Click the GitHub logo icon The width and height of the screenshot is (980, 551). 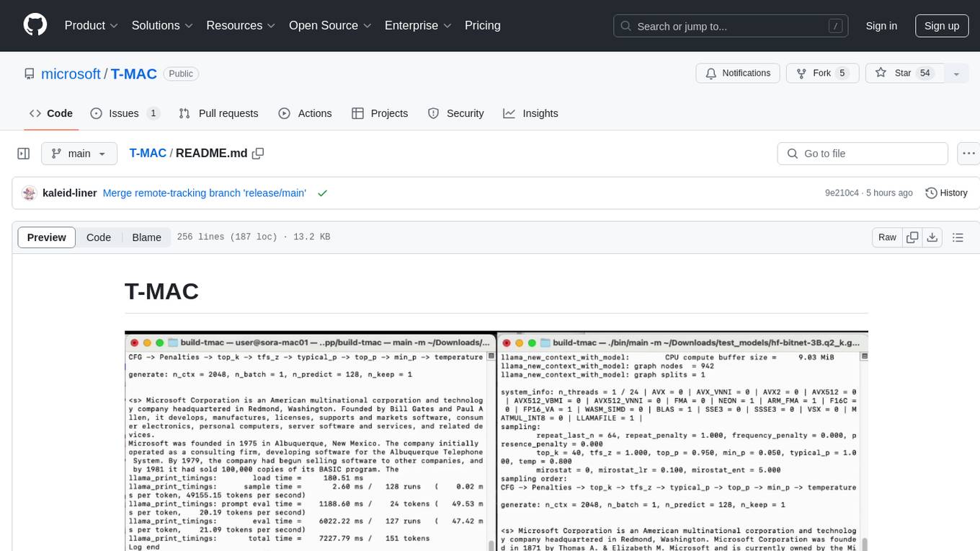tap(35, 25)
